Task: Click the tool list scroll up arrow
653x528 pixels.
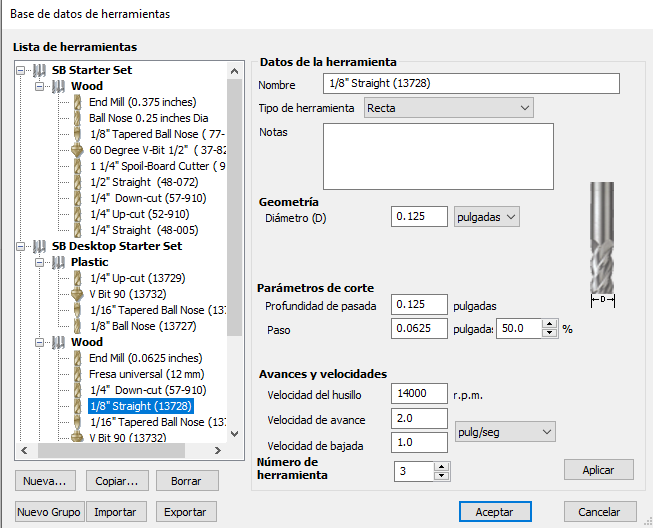Action: pyautogui.click(x=234, y=71)
